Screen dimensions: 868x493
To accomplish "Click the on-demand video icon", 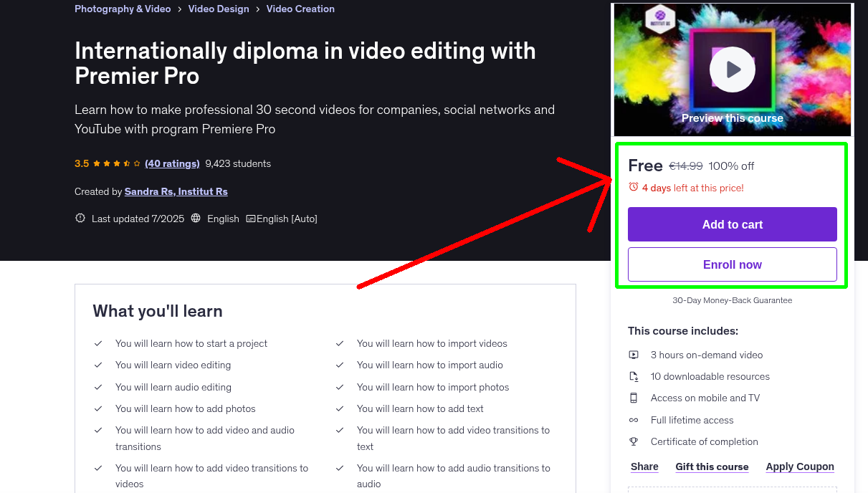I will tap(634, 355).
